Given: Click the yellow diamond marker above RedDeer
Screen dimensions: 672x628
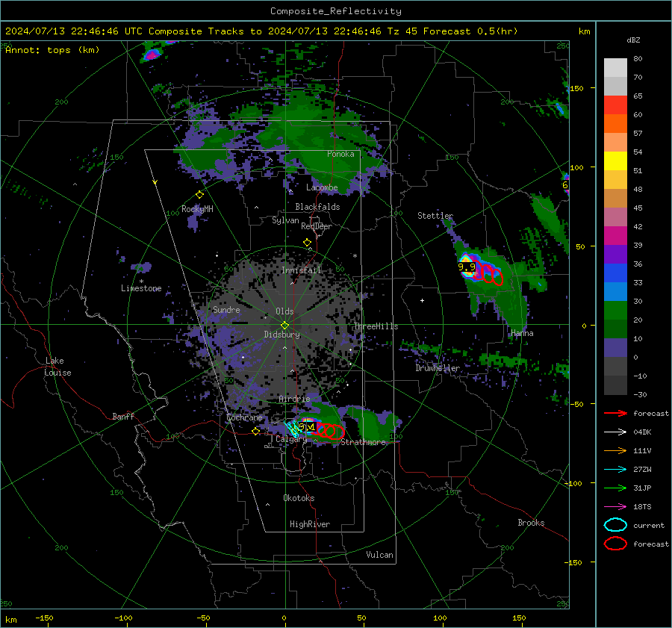Looking at the screenshot, I should click(307, 243).
